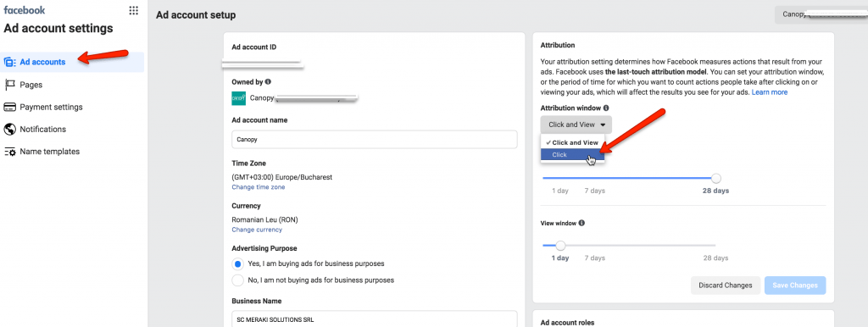Screen dimensions: 868x327
Task: Click the Change currency link
Action: 257,229
